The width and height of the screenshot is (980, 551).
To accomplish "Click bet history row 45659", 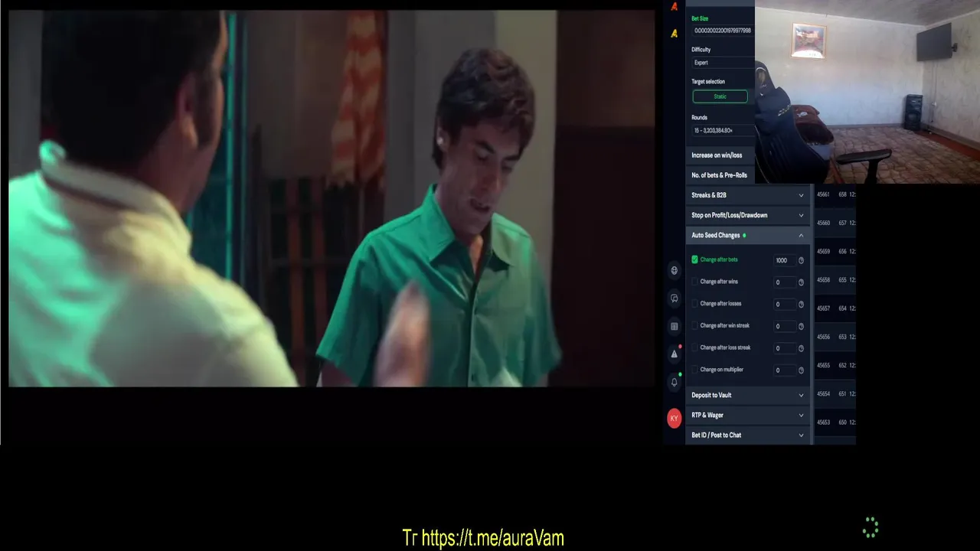I will coord(835,251).
